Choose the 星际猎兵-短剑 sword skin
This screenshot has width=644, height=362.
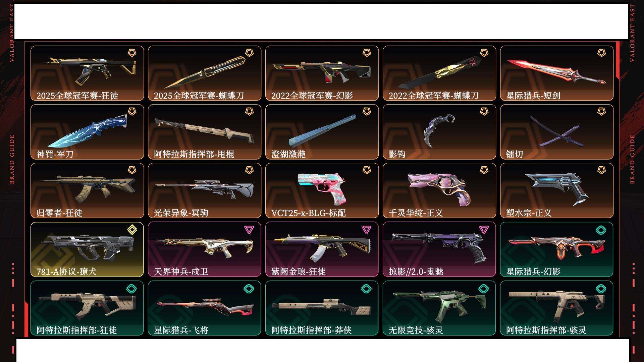(x=557, y=73)
